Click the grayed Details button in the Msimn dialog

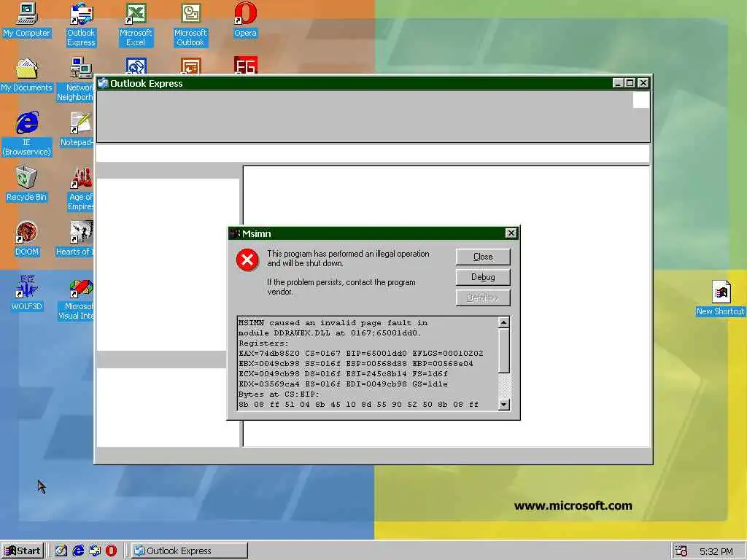(483, 297)
